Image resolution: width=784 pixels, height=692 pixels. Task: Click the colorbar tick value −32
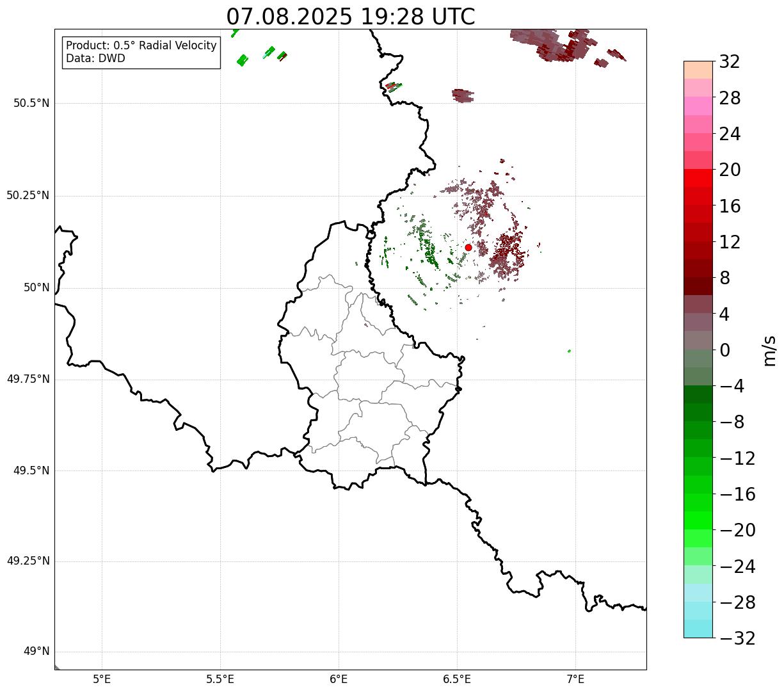point(737,638)
